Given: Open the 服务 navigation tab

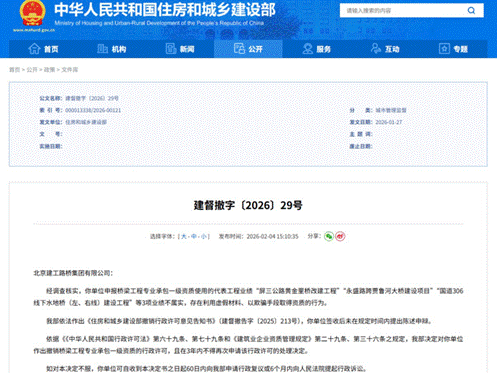Looking at the screenshot, I should 317,49.
